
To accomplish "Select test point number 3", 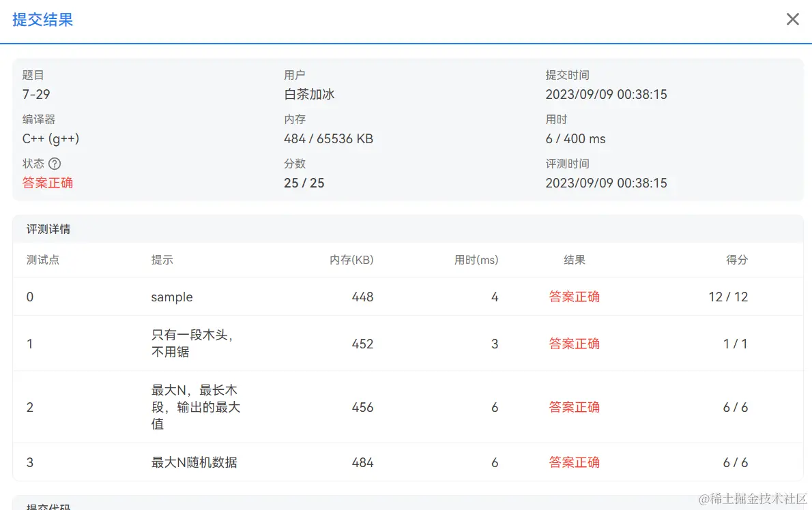I will [x=30, y=462].
